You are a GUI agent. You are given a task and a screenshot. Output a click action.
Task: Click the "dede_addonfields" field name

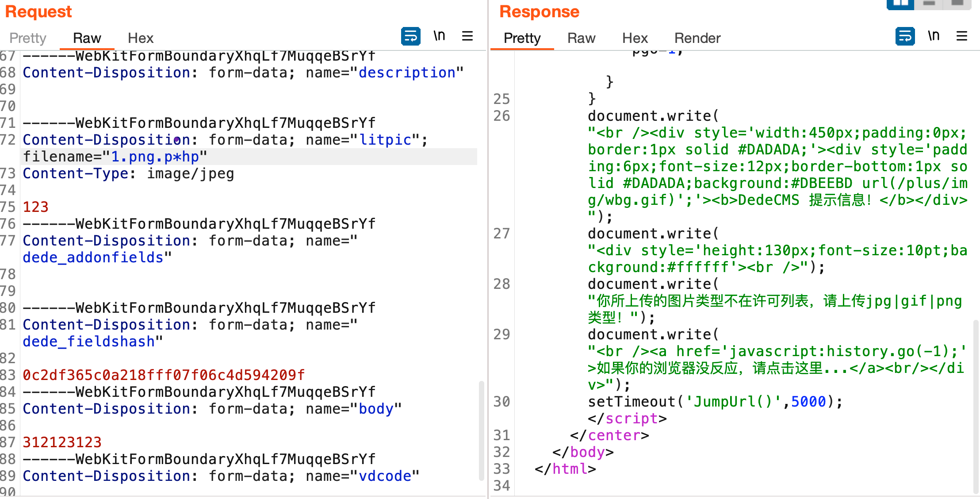[93, 257]
